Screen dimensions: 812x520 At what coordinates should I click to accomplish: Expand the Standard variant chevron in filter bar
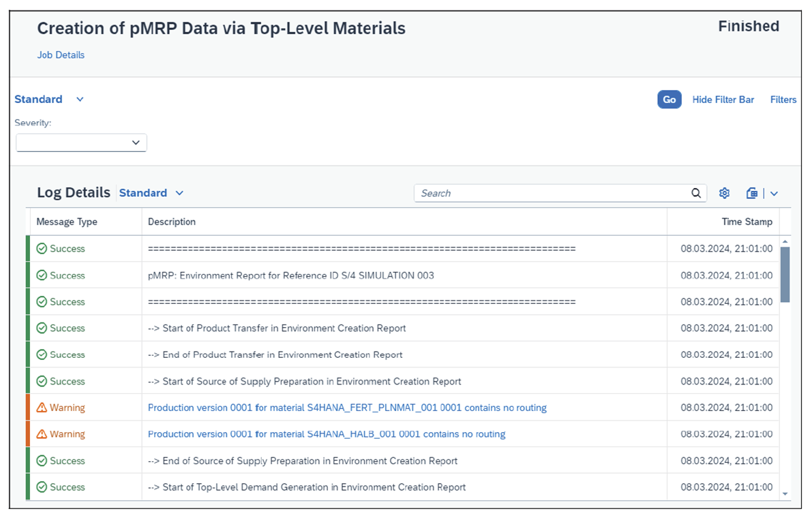79,100
